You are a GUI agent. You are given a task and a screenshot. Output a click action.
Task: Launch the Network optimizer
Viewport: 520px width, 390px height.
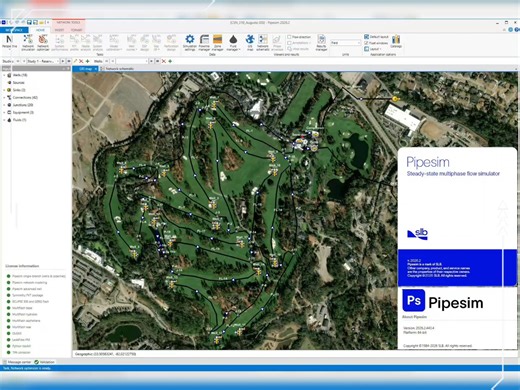point(43,43)
